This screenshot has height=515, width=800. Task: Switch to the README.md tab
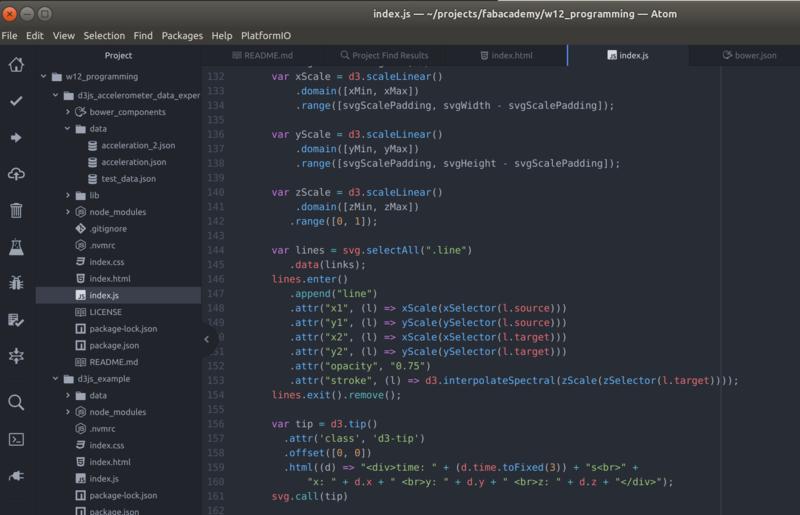[x=263, y=56]
